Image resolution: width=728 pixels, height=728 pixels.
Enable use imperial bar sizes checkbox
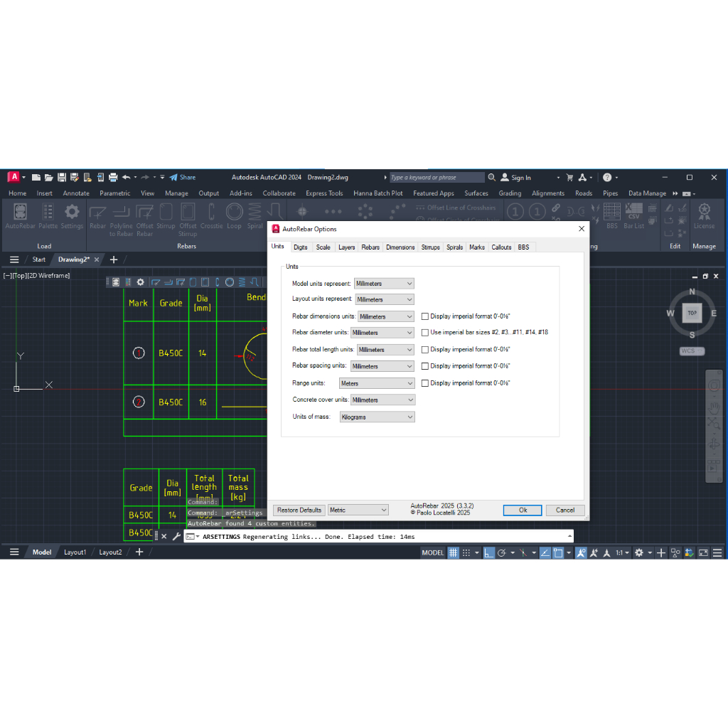pos(425,333)
